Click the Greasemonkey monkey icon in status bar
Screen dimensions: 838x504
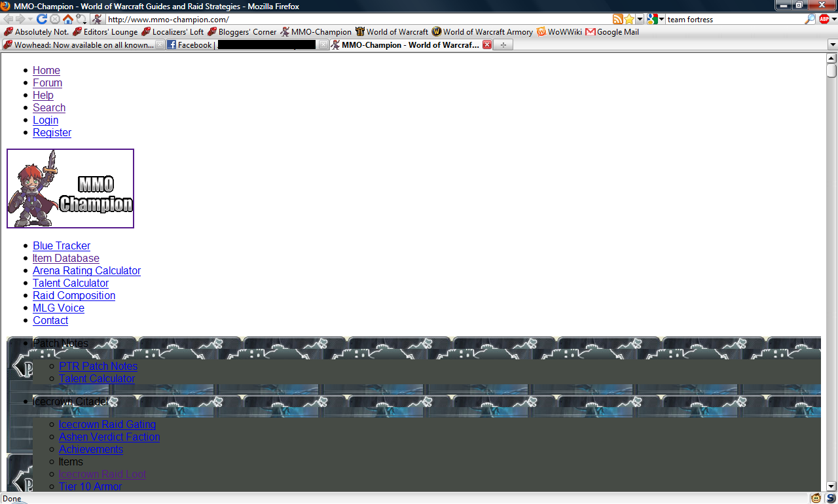pyautogui.click(x=816, y=498)
